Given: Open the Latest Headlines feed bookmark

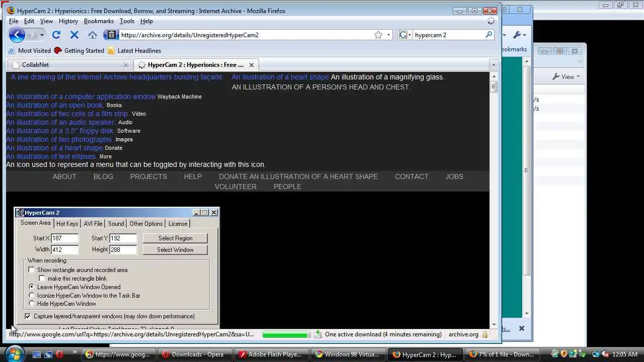Looking at the screenshot, I should 134,51.
